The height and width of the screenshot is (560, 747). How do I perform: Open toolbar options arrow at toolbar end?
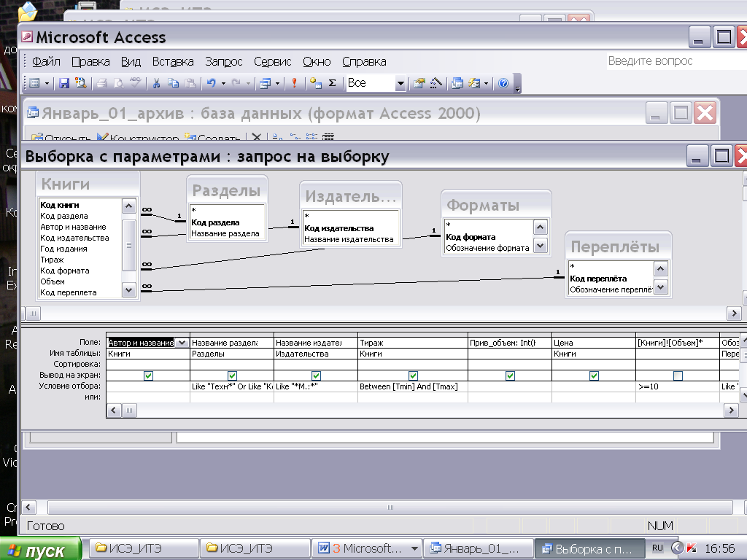(x=518, y=85)
